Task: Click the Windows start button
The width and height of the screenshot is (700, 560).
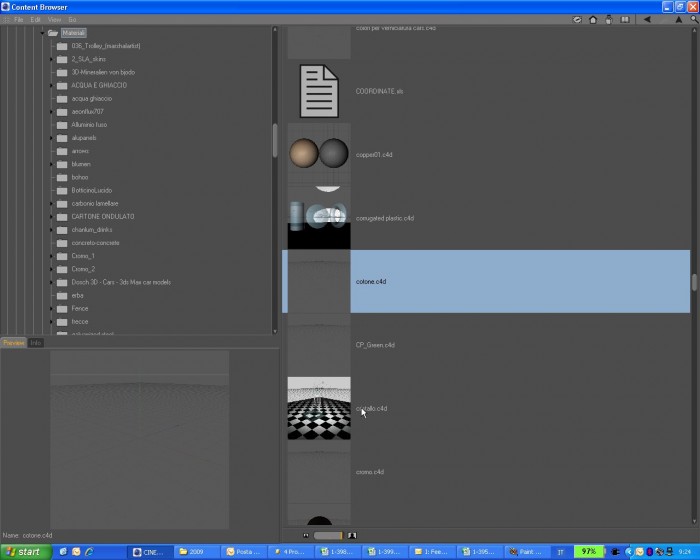Action: pos(26,552)
